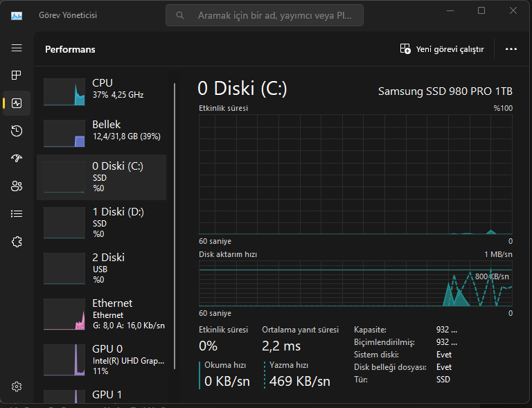532x408 pixels.
Task: Open the Details page icon
Action: (17, 214)
